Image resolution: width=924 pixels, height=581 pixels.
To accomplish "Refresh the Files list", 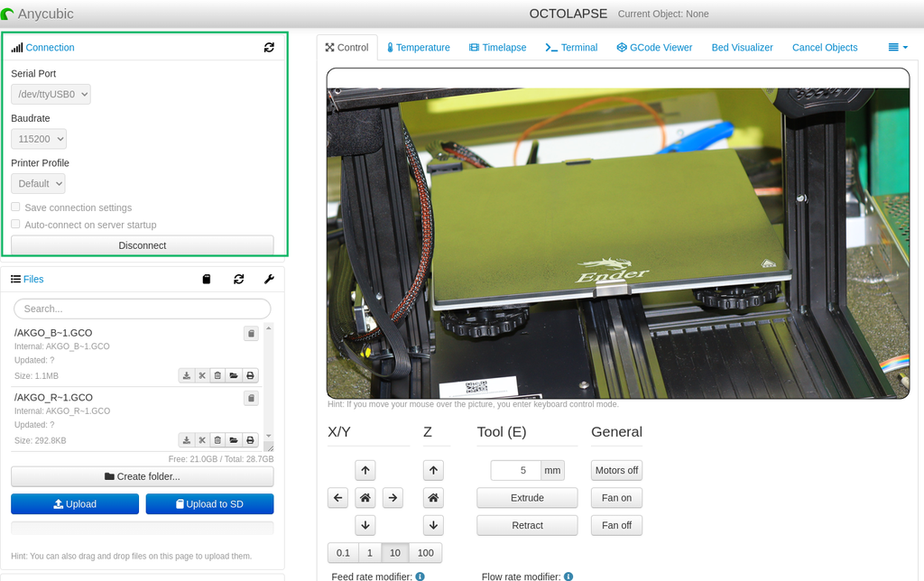I will [238, 279].
